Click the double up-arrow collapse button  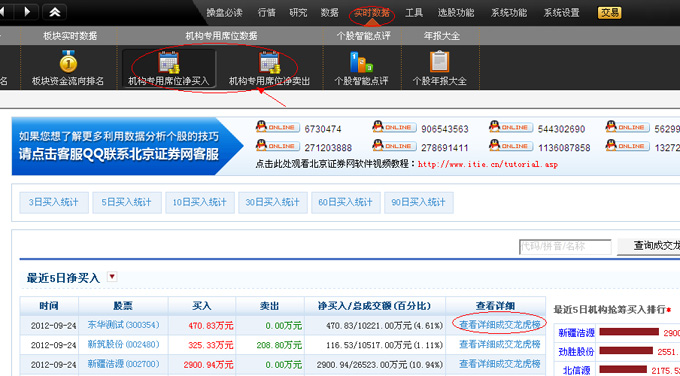tap(55, 12)
